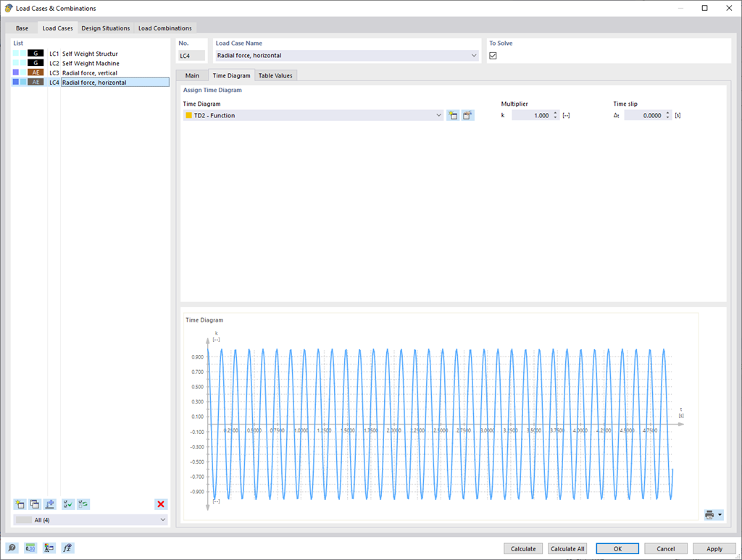The width and height of the screenshot is (742, 560).
Task: Select all load cases to solve
Action: [67, 504]
